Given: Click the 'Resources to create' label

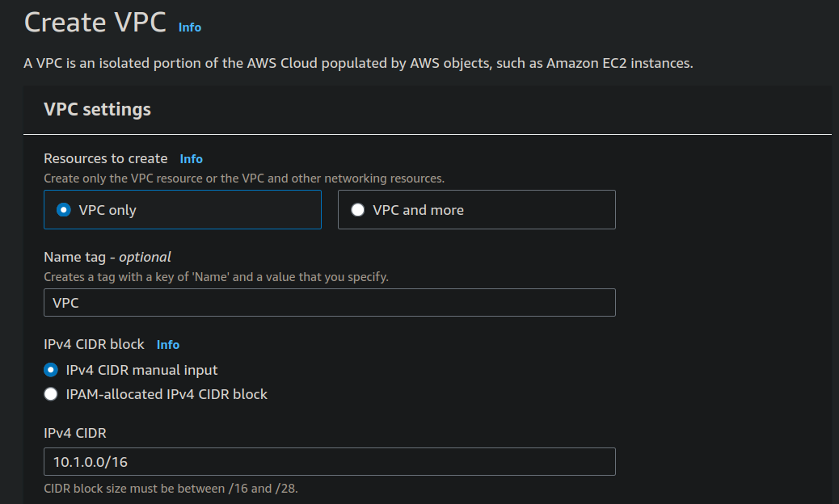Looking at the screenshot, I should click(x=105, y=159).
